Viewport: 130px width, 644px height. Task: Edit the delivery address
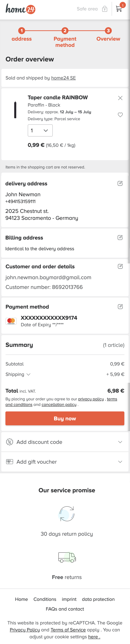click(x=120, y=184)
